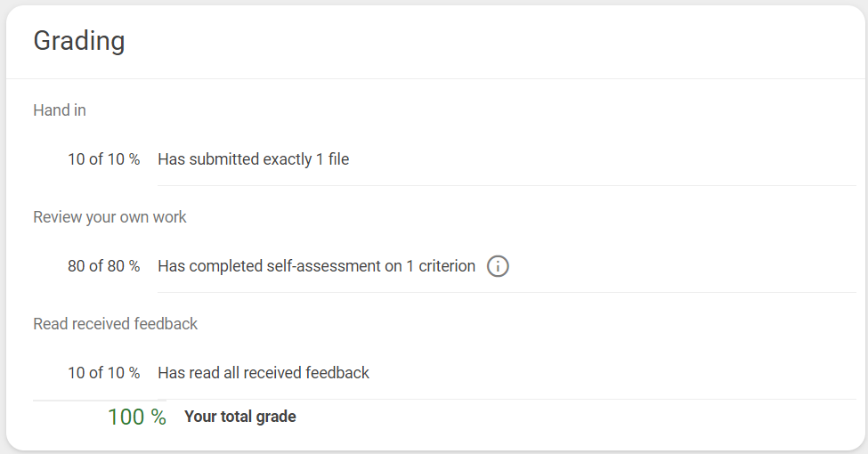Click the 80 of 80 % score

(x=104, y=266)
